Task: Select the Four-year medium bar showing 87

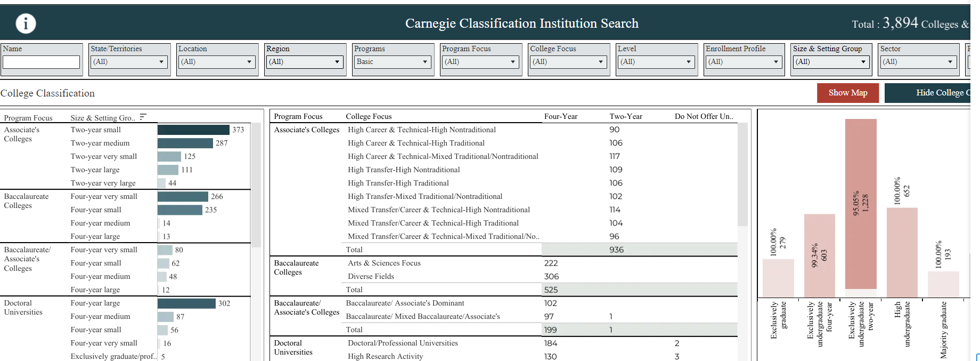Action: click(x=166, y=316)
